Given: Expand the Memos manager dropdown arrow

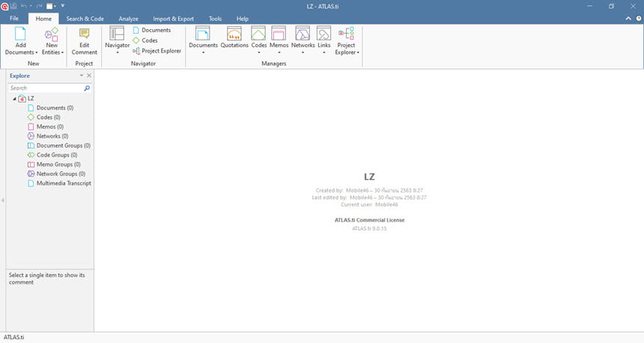Looking at the screenshot, I should (x=279, y=52).
